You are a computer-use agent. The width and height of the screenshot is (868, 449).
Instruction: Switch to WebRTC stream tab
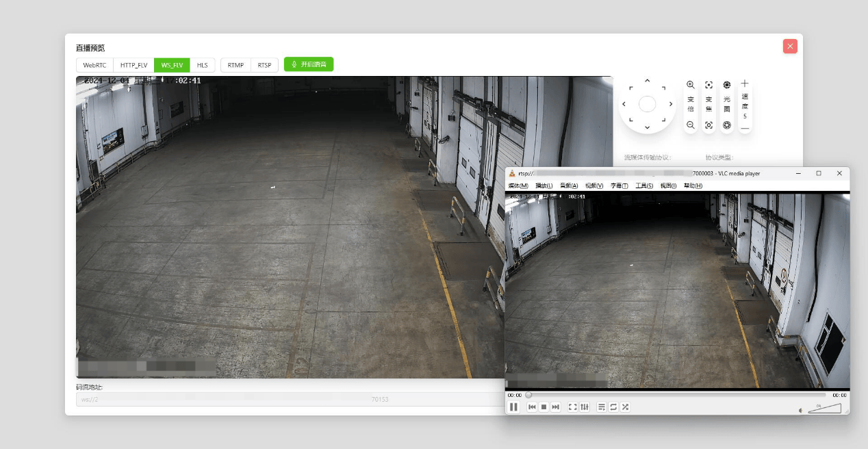pyautogui.click(x=94, y=65)
